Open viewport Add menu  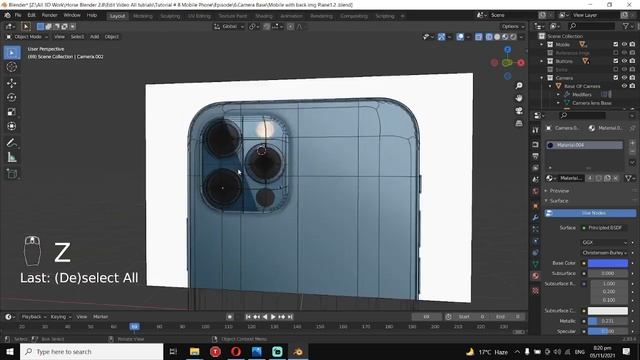94,37
